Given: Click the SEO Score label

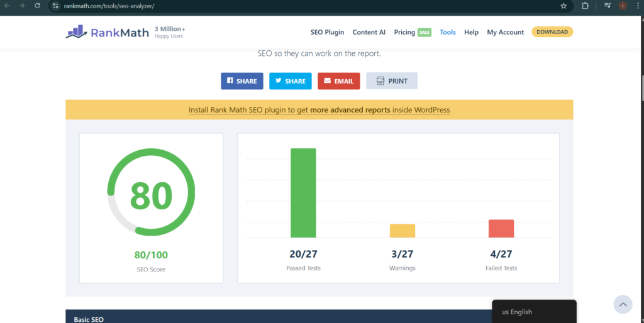Looking at the screenshot, I should 151,270.
